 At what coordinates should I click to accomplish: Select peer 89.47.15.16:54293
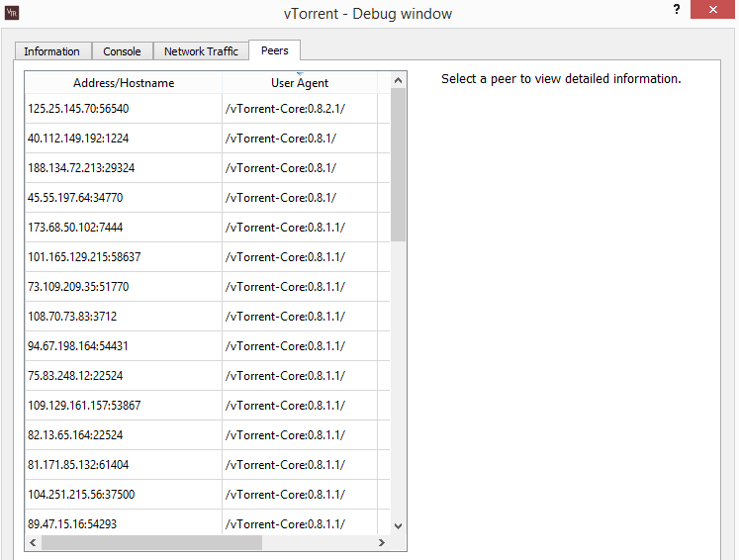pos(124,522)
